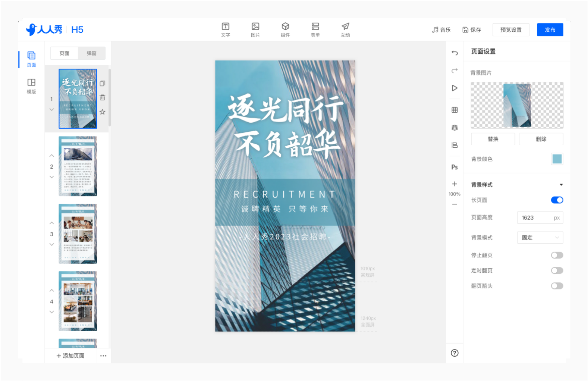
Task: Open the 图片 image tool
Action: pos(255,30)
